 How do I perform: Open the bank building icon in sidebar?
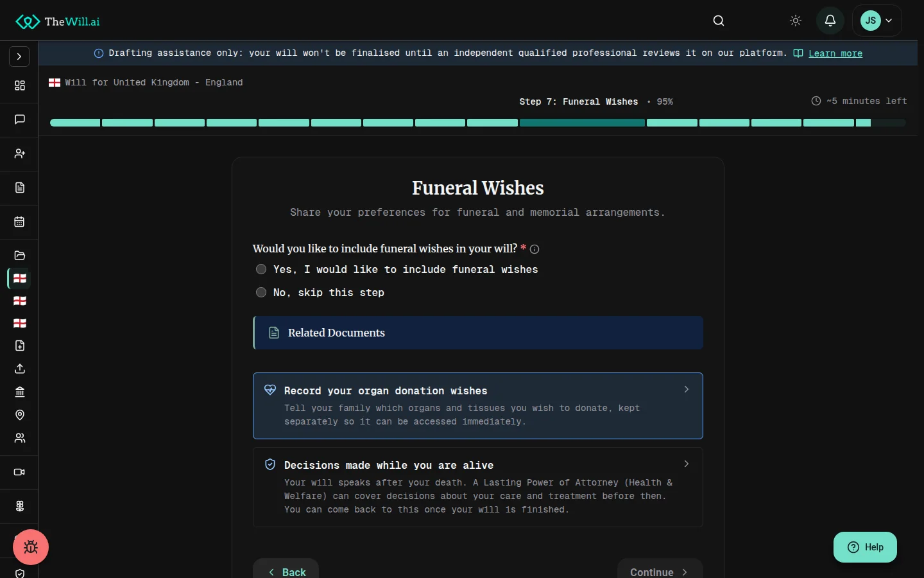pyautogui.click(x=20, y=392)
